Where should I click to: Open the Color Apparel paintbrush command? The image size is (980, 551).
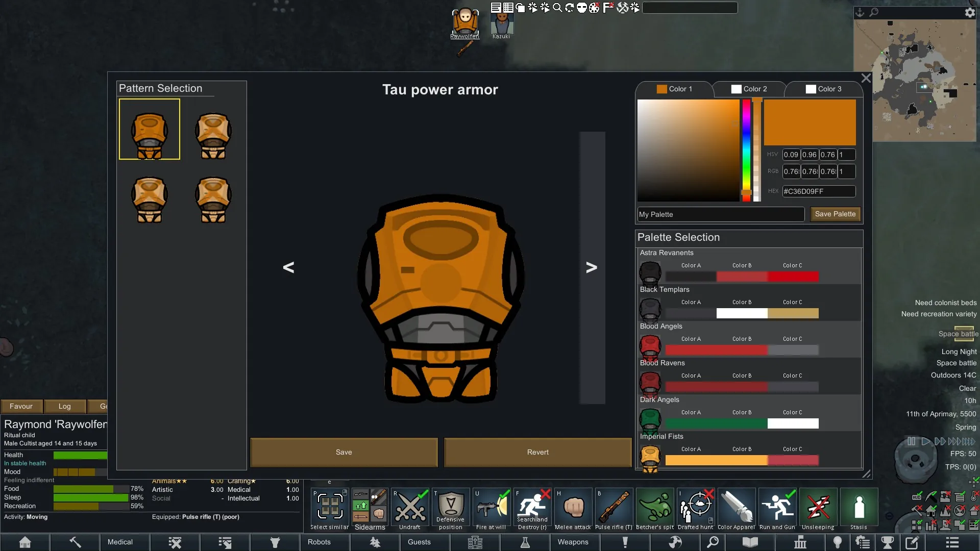[737, 506]
